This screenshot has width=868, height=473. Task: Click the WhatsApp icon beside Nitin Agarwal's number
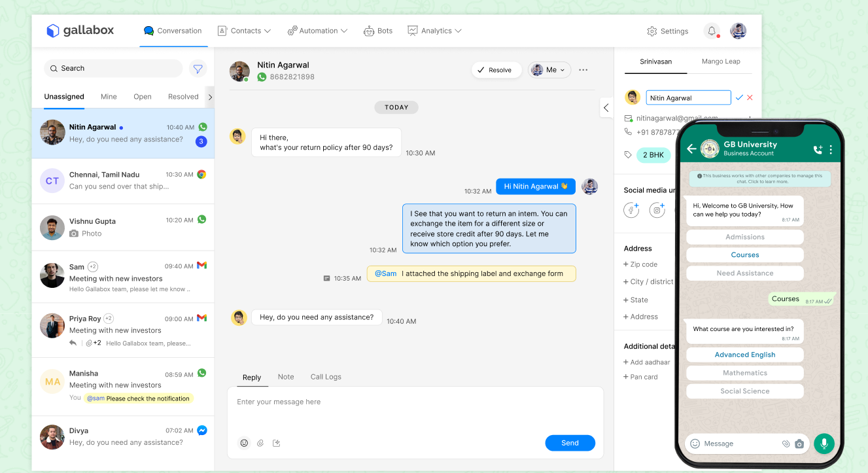(x=261, y=77)
